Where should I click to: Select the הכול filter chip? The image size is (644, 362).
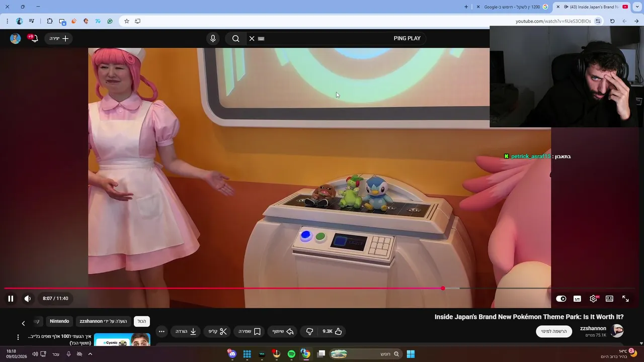[x=142, y=321]
